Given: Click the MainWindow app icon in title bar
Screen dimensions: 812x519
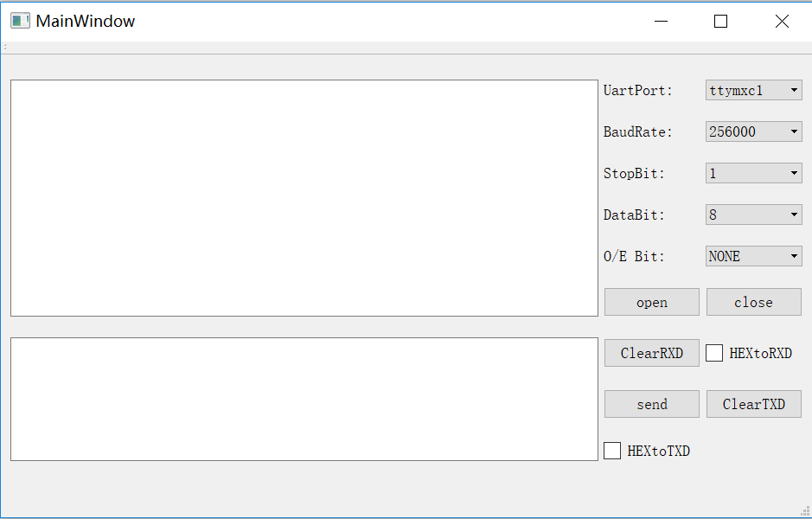Looking at the screenshot, I should pos(20,22).
